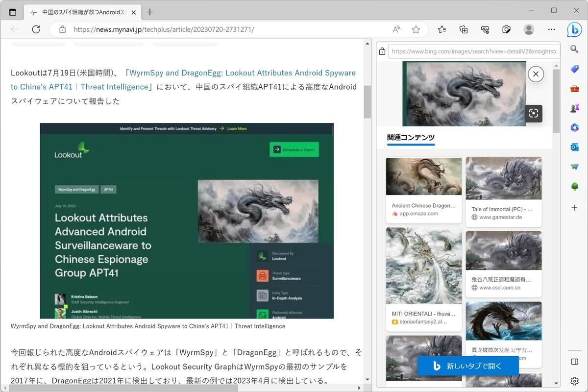
Task: Click the article page vertical scrollbar thumb
Action: (367, 102)
